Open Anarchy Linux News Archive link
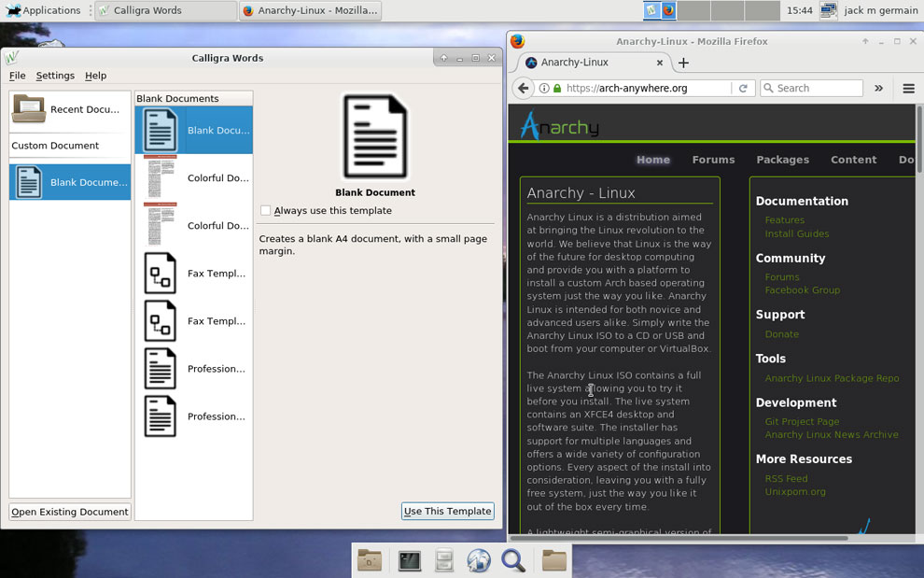The width and height of the screenshot is (924, 578). click(x=832, y=435)
